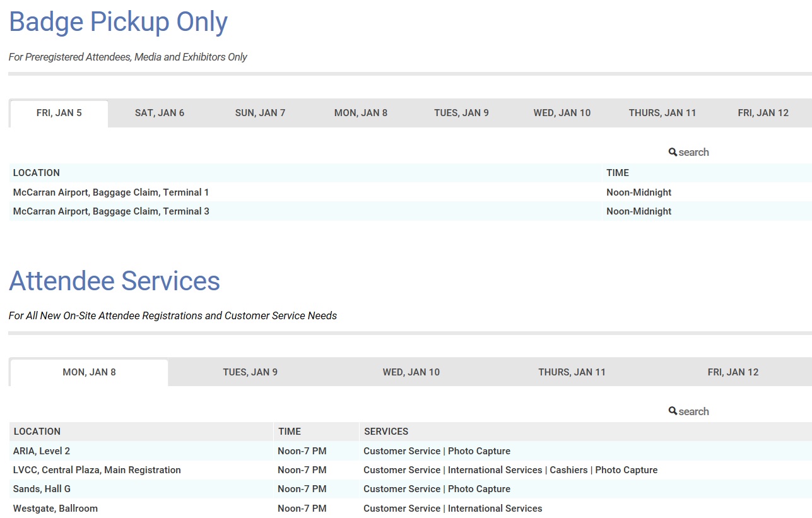This screenshot has height=518, width=812.
Task: Click TIME column header in Attendee Services table
Action: click(x=290, y=432)
